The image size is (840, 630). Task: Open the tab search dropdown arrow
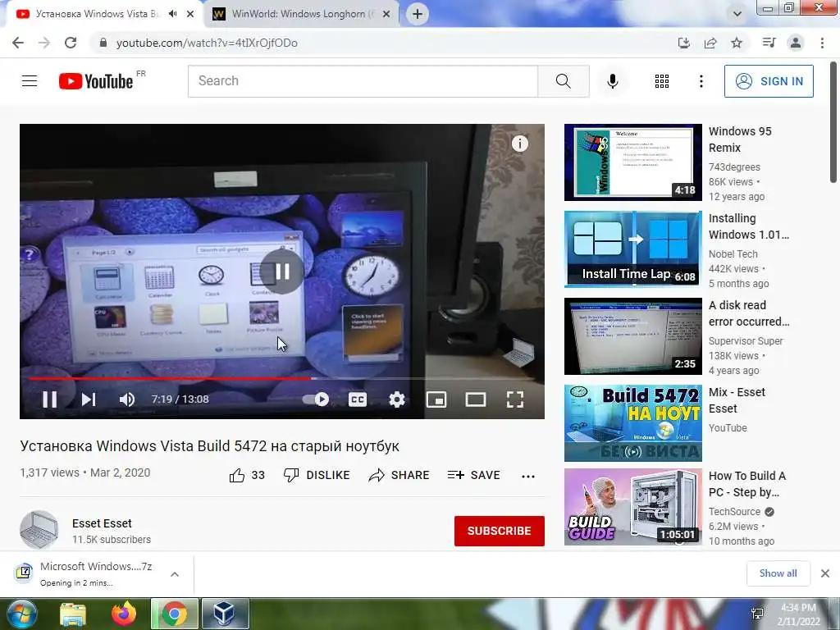pyautogui.click(x=737, y=14)
